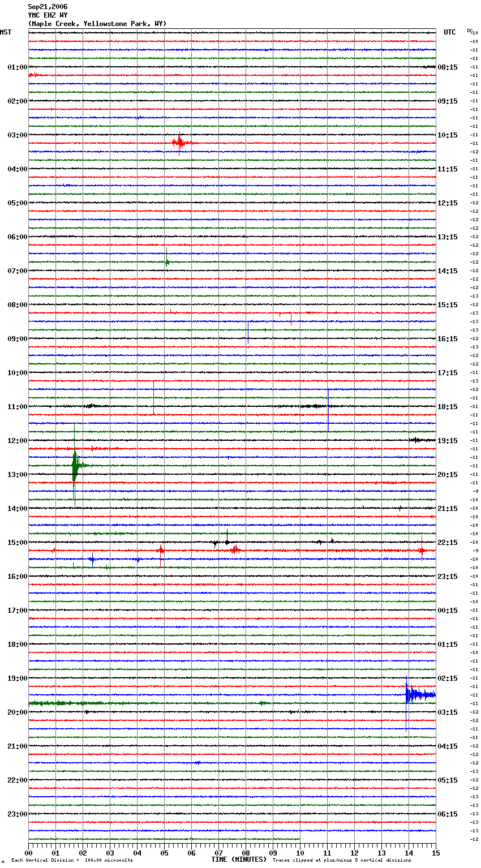Select the 16:00 MST time label
Image resolution: width=481 pixels, height=868 pixels.
click(18, 577)
